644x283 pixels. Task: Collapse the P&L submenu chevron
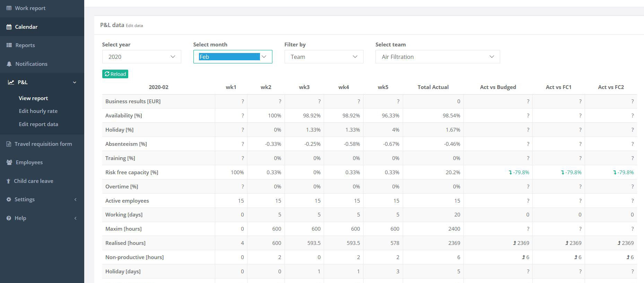[x=75, y=82]
